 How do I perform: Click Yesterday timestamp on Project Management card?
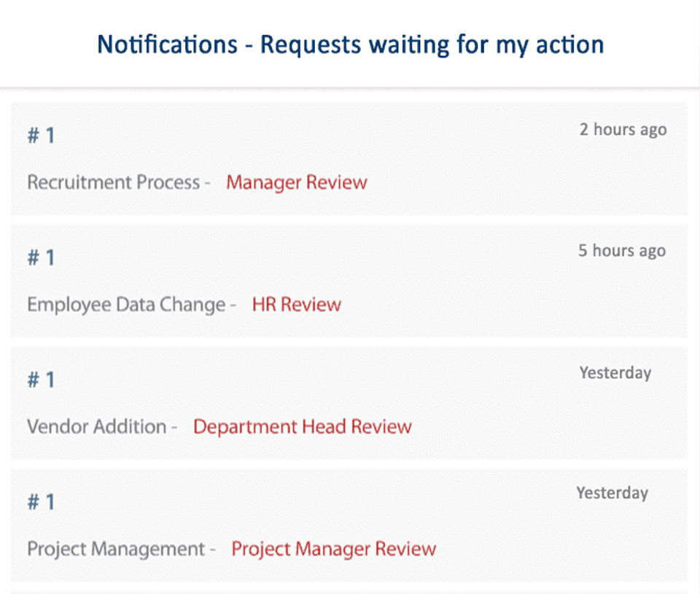click(612, 493)
